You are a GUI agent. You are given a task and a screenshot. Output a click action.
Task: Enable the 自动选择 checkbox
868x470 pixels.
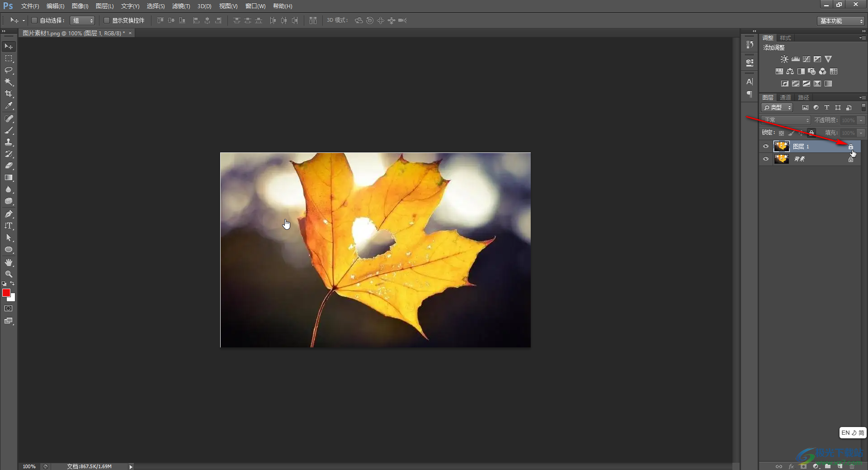34,20
